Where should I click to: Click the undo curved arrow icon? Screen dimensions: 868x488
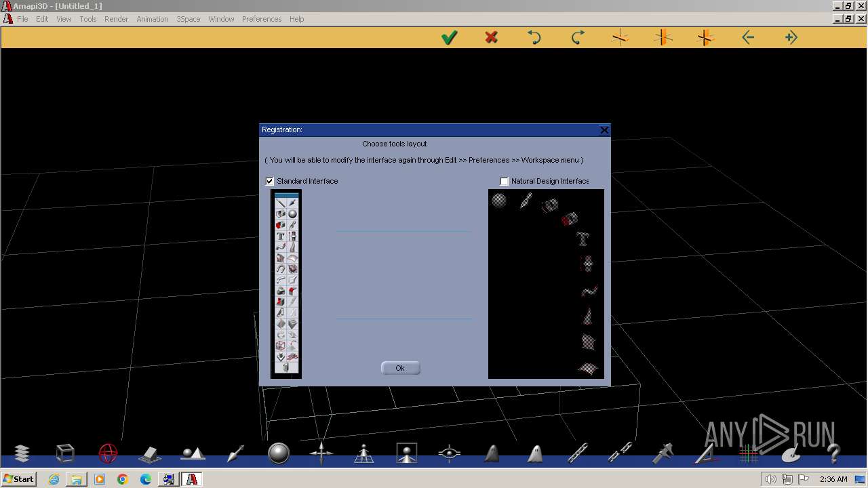click(x=534, y=38)
